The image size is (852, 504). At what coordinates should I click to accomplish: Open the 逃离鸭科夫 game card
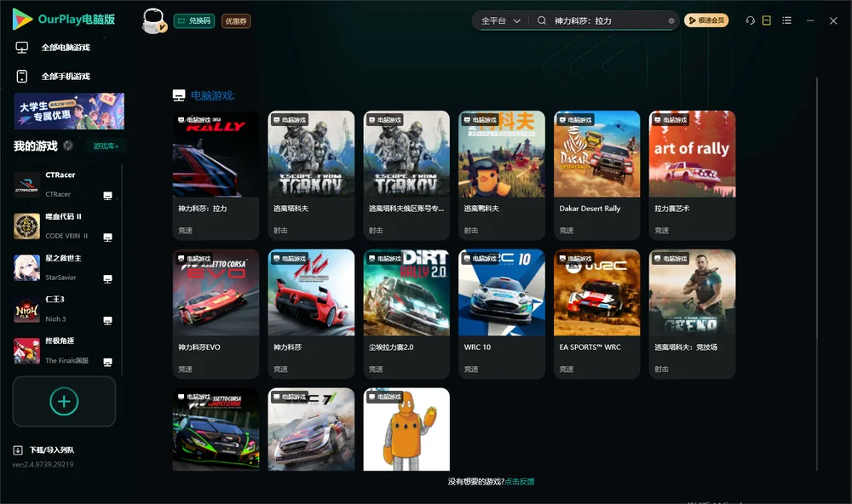coord(502,175)
